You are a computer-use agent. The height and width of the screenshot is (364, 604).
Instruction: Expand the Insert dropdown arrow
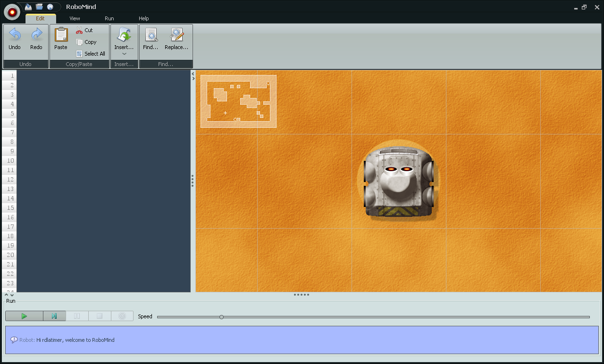[x=124, y=54]
